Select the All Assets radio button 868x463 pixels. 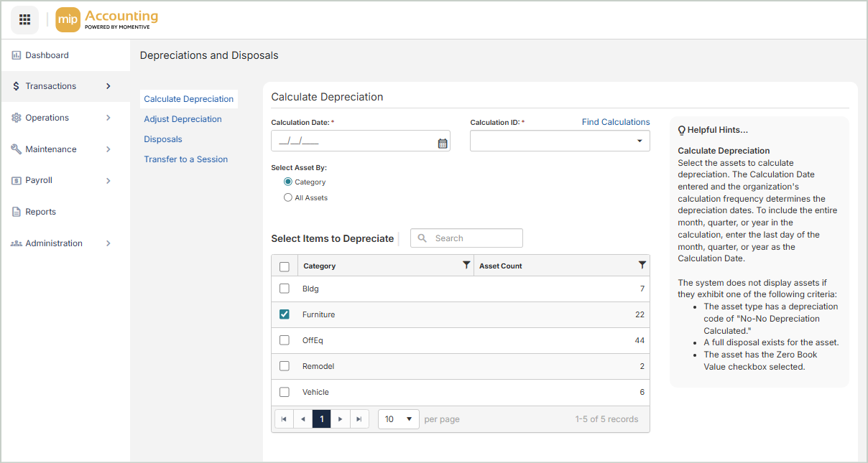[x=288, y=197]
